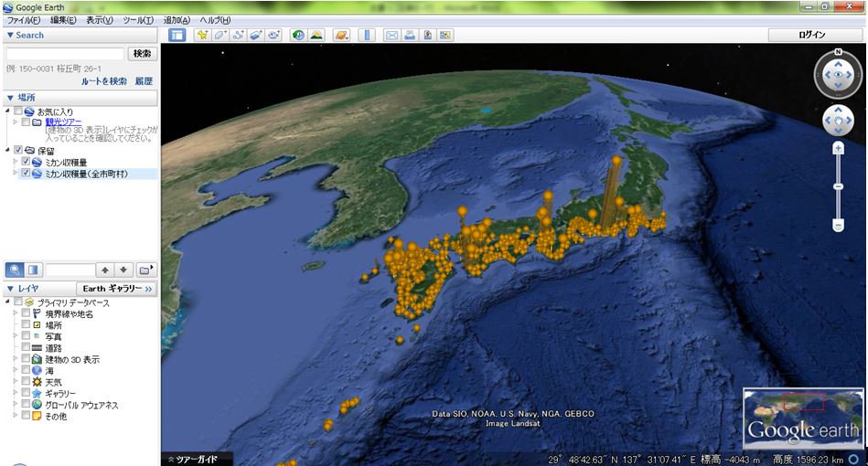This screenshot has width=868, height=466.
Task: Click the zoom slider handle
Action: [x=838, y=186]
